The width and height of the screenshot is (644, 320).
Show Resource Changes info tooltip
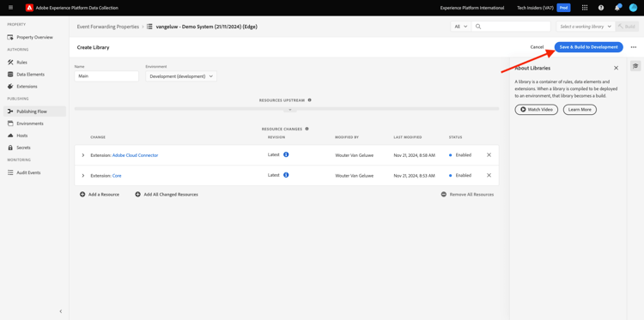[x=307, y=129]
